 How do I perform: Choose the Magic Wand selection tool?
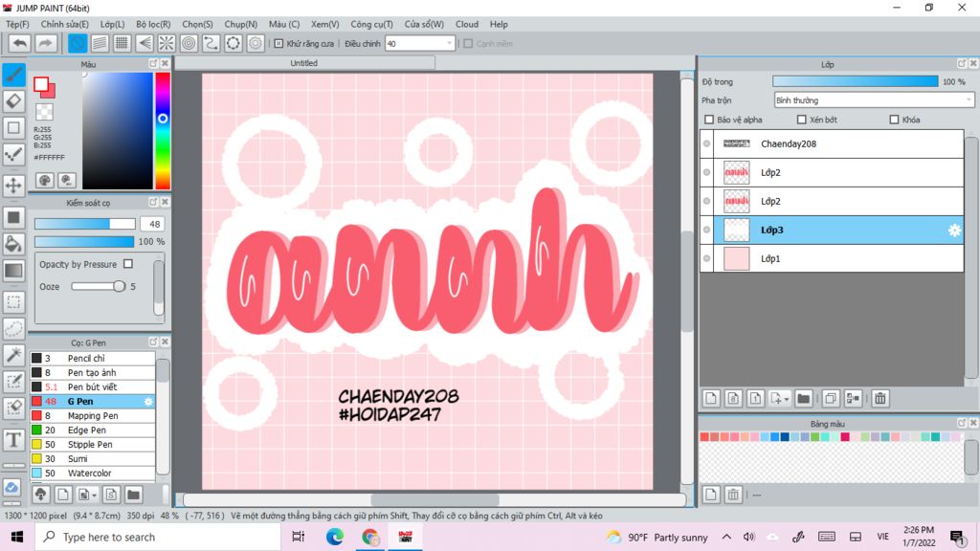pyautogui.click(x=14, y=355)
